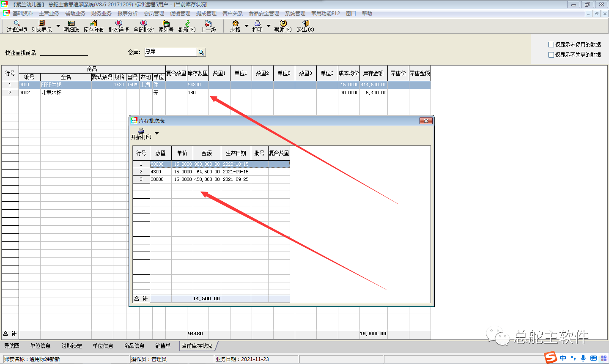Click the microphone icon in the input bar
609x364 pixels.
pos(583,358)
